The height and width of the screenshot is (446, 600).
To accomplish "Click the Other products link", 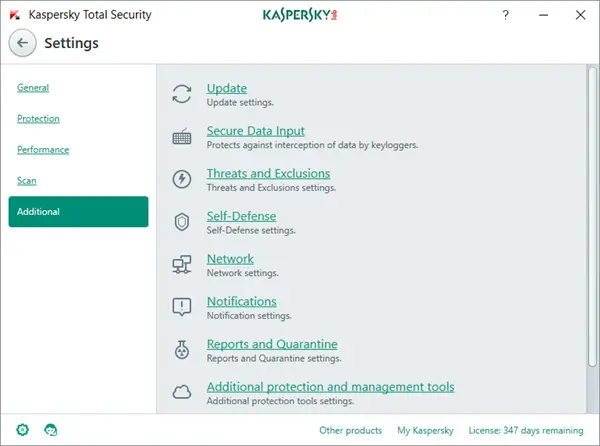I will [351, 430].
